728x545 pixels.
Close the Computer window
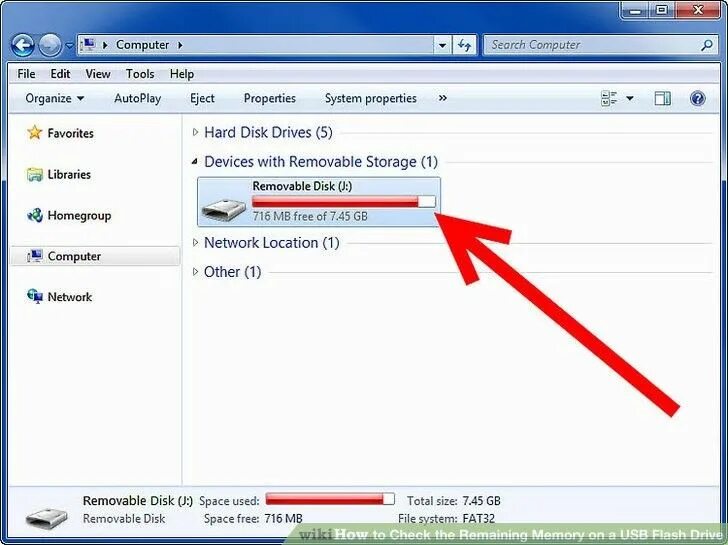698,10
